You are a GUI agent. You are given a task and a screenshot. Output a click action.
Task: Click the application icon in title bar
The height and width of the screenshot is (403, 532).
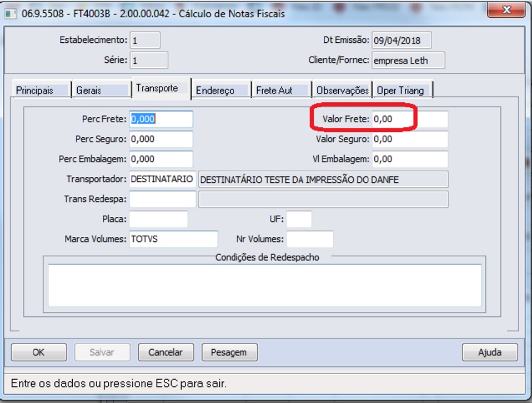coord(11,13)
